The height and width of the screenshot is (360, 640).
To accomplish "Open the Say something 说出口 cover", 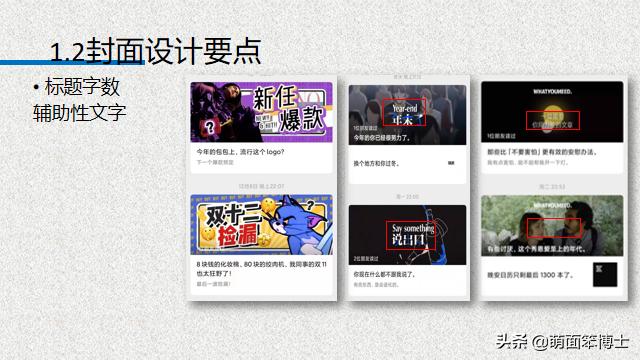I will (x=407, y=235).
